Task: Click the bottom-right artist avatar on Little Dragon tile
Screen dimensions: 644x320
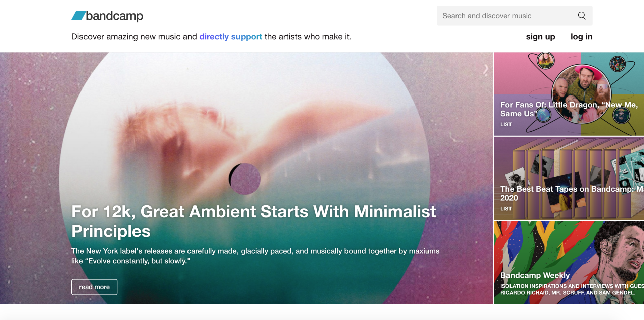Action: tap(622, 116)
